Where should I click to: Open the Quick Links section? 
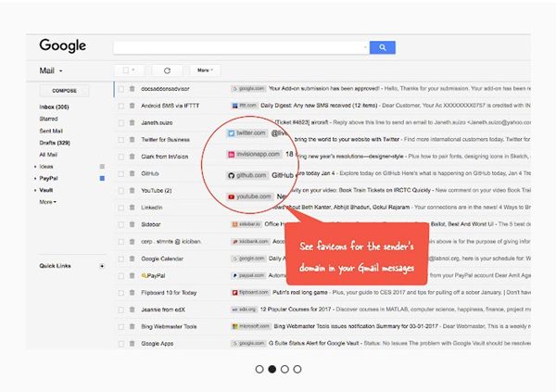pyautogui.click(x=55, y=266)
